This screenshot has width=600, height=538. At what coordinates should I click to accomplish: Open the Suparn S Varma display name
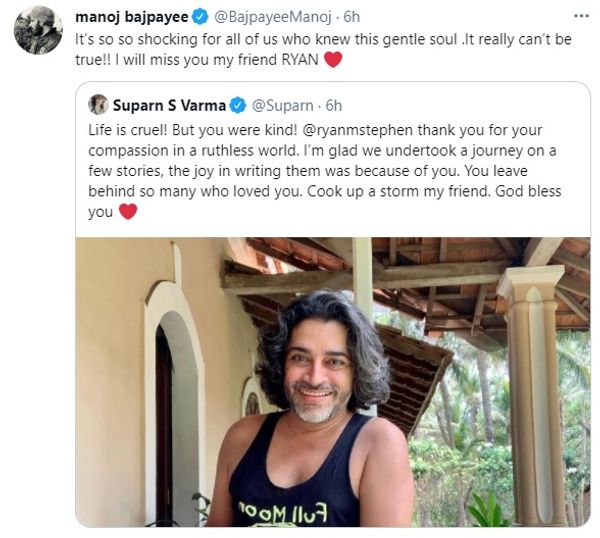(x=169, y=106)
